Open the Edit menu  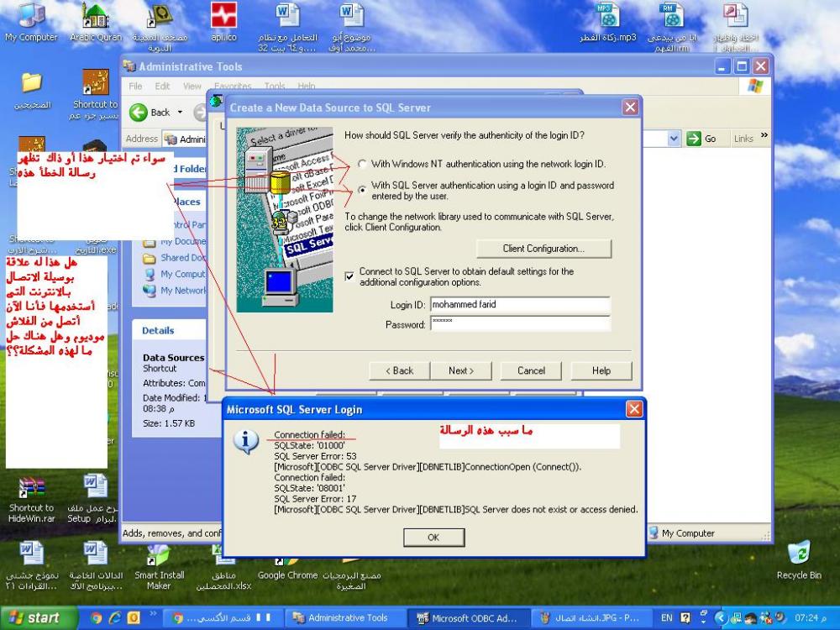tap(162, 87)
